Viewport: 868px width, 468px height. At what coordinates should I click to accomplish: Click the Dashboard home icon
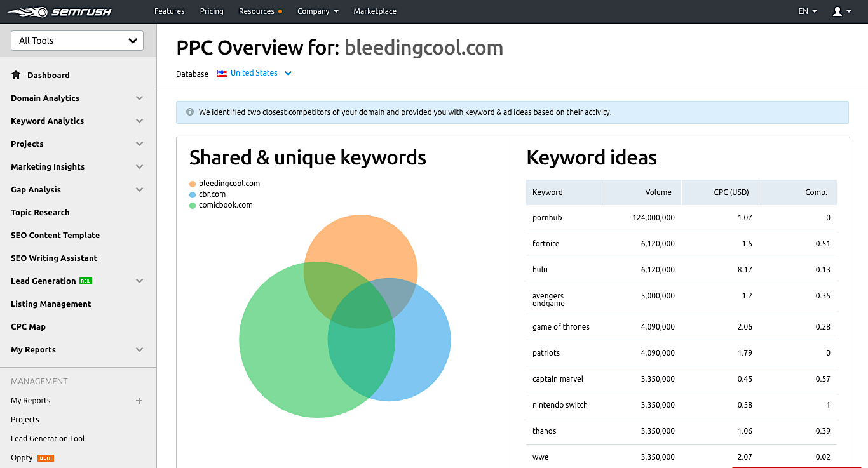click(x=16, y=75)
